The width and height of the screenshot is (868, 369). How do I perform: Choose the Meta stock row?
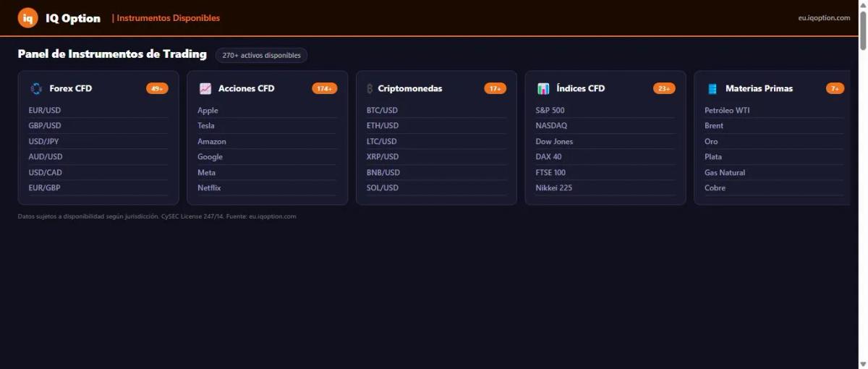click(x=268, y=172)
